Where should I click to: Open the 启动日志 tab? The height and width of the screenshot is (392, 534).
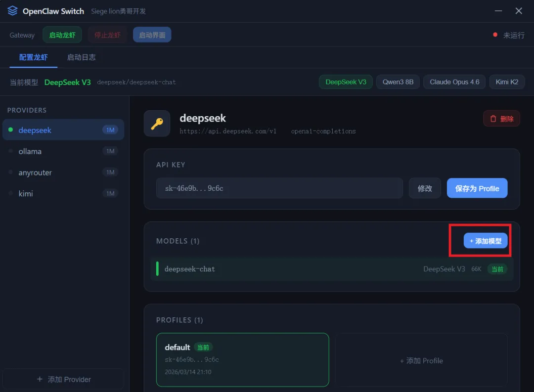tap(81, 57)
